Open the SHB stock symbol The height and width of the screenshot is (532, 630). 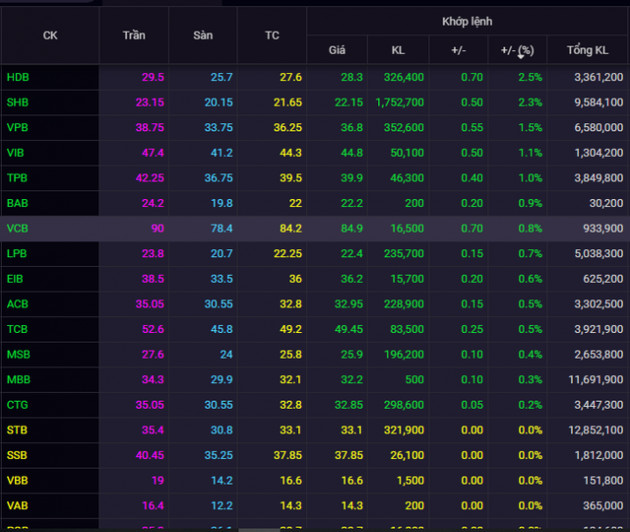coord(17,102)
